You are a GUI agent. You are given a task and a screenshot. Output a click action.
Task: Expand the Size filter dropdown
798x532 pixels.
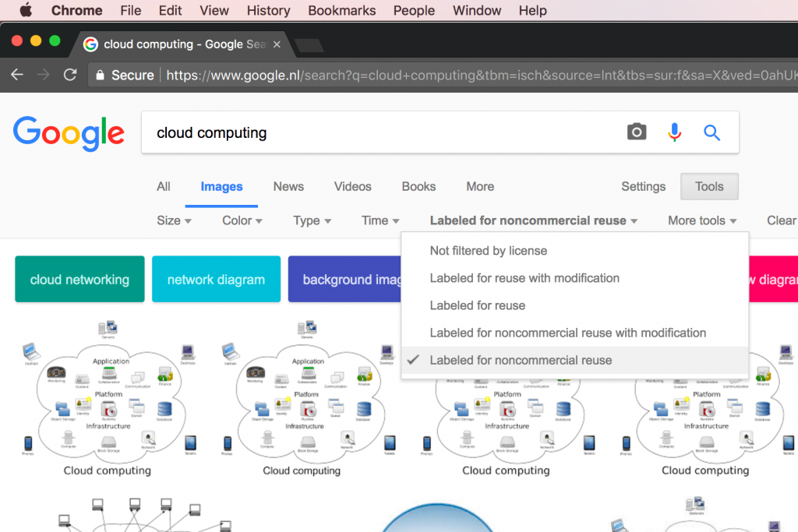pyautogui.click(x=174, y=220)
